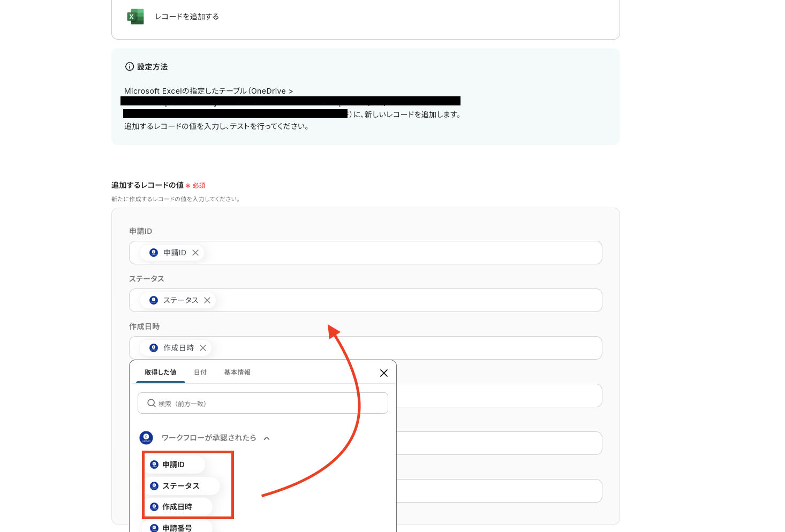Click the magnifier search icon
The image size is (785, 532).
pos(152,403)
